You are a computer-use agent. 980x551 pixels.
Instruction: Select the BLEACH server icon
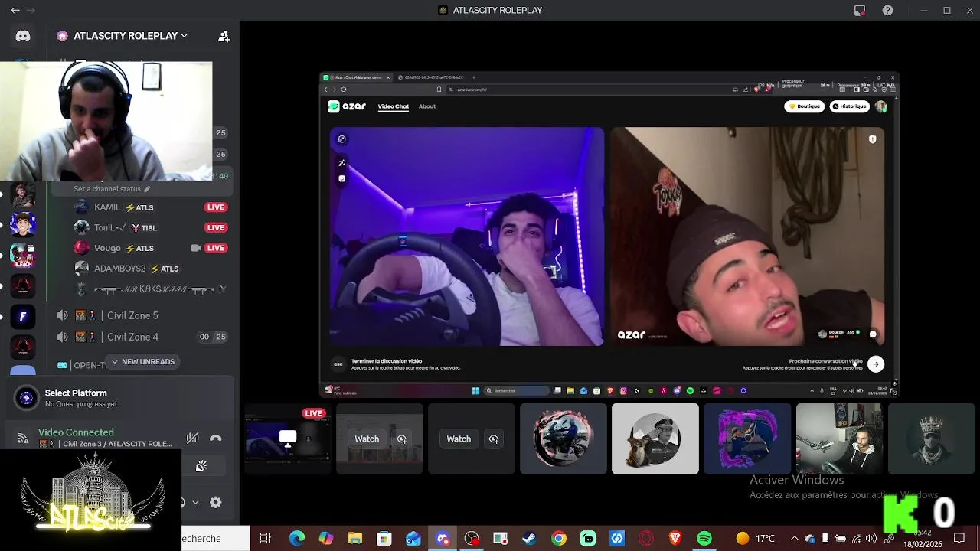pyautogui.click(x=23, y=255)
